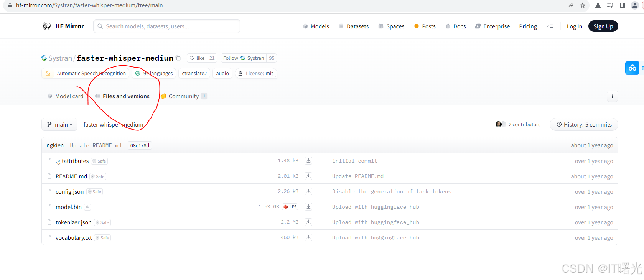Follow the Systran organization
644x280 pixels.
[x=243, y=58]
